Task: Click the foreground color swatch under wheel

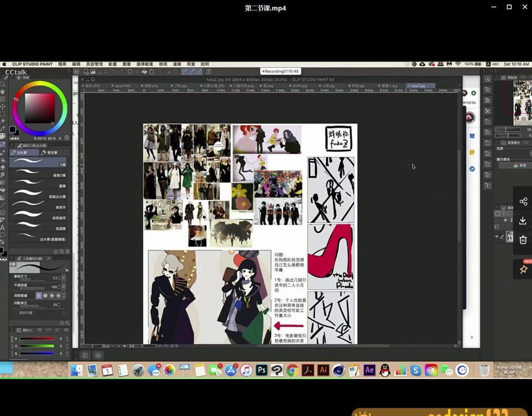Action: pos(12,130)
